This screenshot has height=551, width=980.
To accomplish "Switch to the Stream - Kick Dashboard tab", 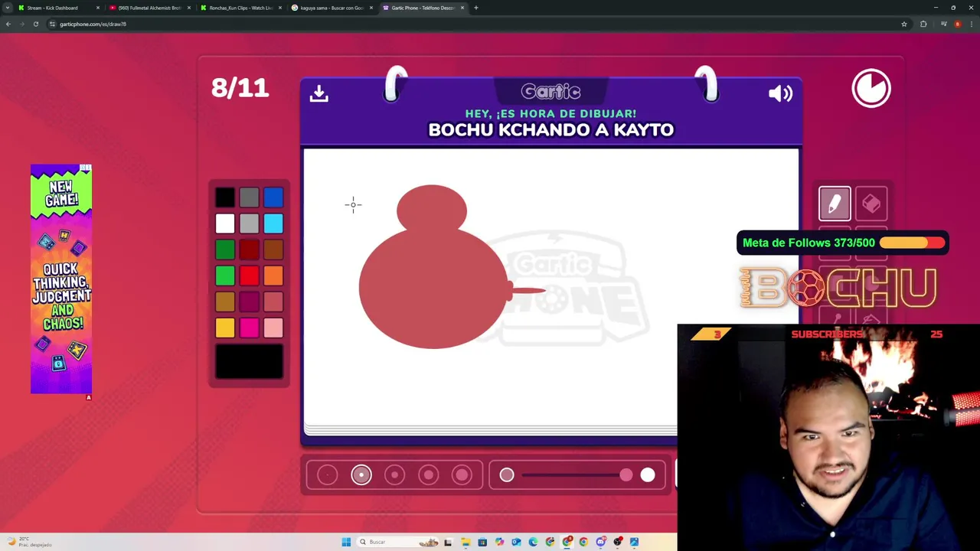I will click(58, 8).
